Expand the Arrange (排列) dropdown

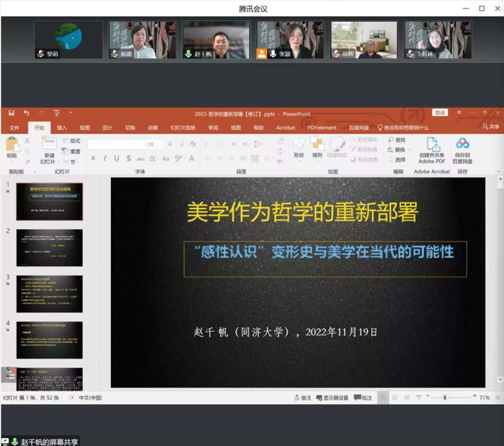click(317, 148)
